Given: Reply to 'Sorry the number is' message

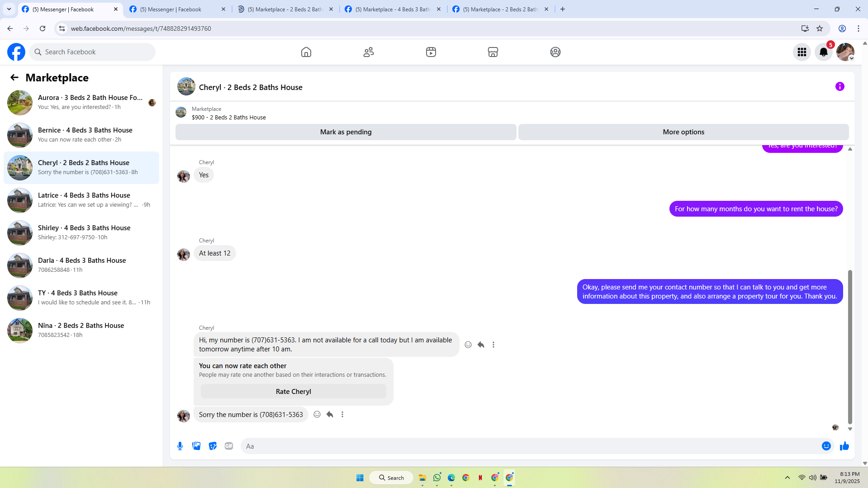Looking at the screenshot, I should point(330,414).
